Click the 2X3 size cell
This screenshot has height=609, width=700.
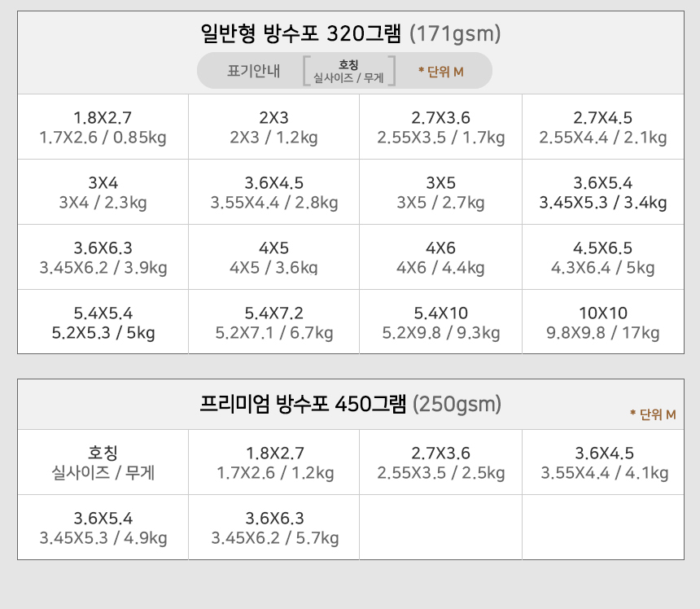tap(273, 127)
